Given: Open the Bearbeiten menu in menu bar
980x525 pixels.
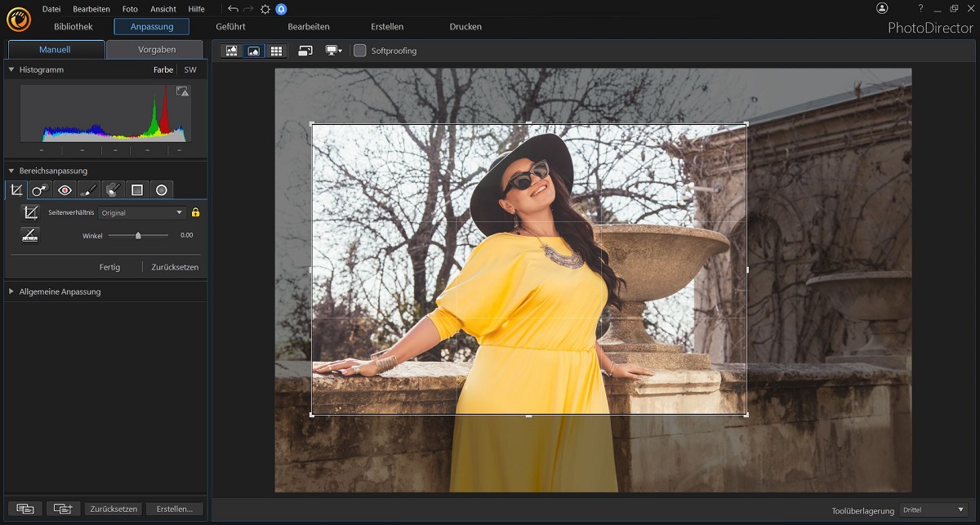Looking at the screenshot, I should [x=90, y=9].
